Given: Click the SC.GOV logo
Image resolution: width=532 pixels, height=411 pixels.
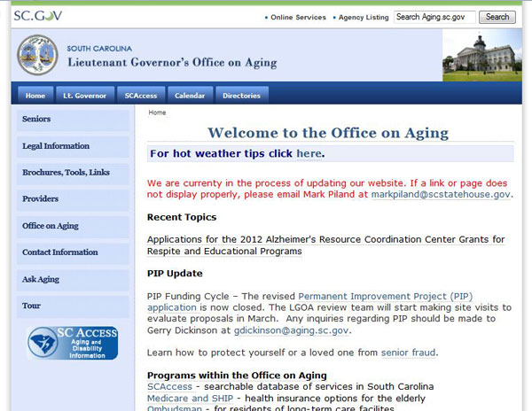Looking at the screenshot, I should click(37, 16).
